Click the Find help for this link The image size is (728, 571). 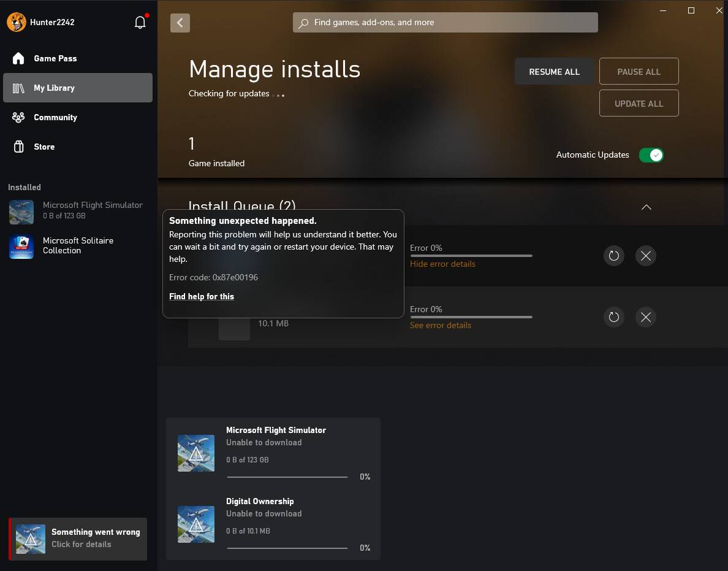coord(202,296)
